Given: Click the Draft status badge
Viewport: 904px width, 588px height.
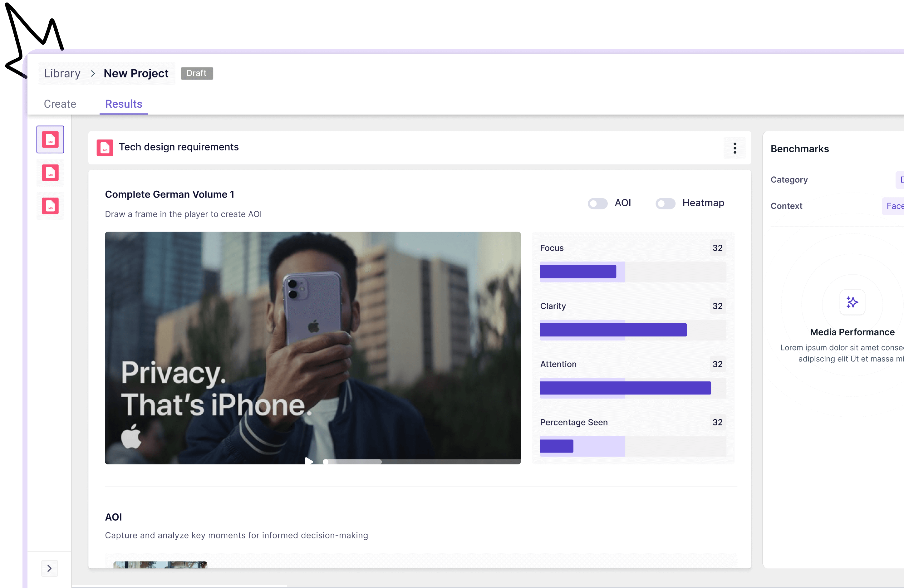Looking at the screenshot, I should tap(197, 73).
